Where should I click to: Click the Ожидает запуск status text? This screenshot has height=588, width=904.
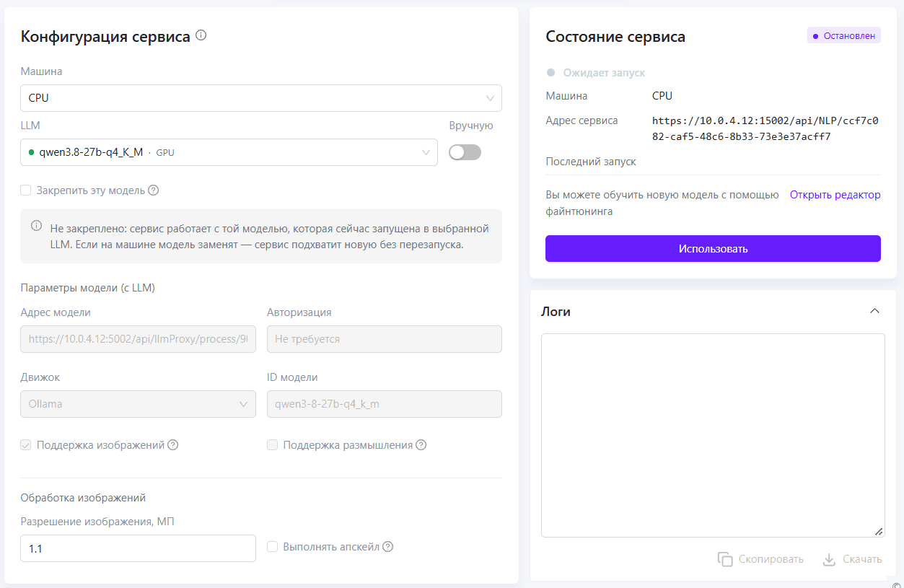coord(604,73)
